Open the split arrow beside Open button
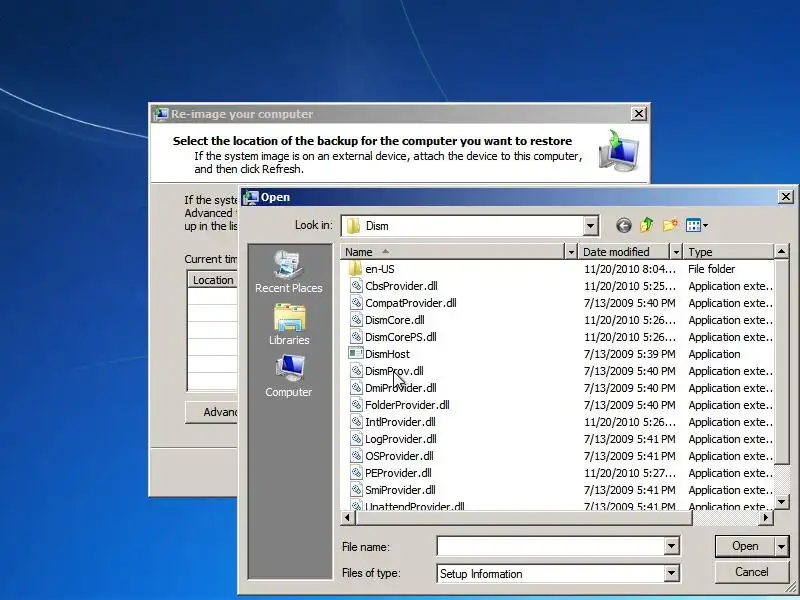This screenshot has height=600, width=800. pyautogui.click(x=782, y=546)
